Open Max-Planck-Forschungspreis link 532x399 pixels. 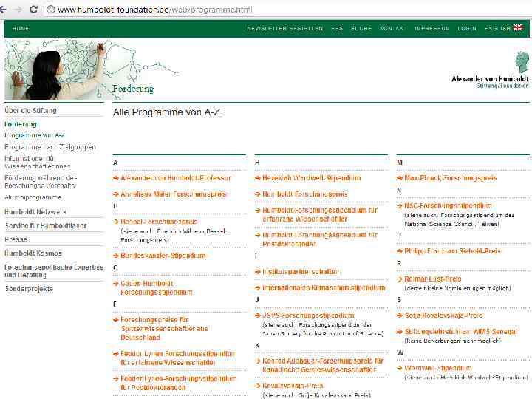(x=450, y=178)
